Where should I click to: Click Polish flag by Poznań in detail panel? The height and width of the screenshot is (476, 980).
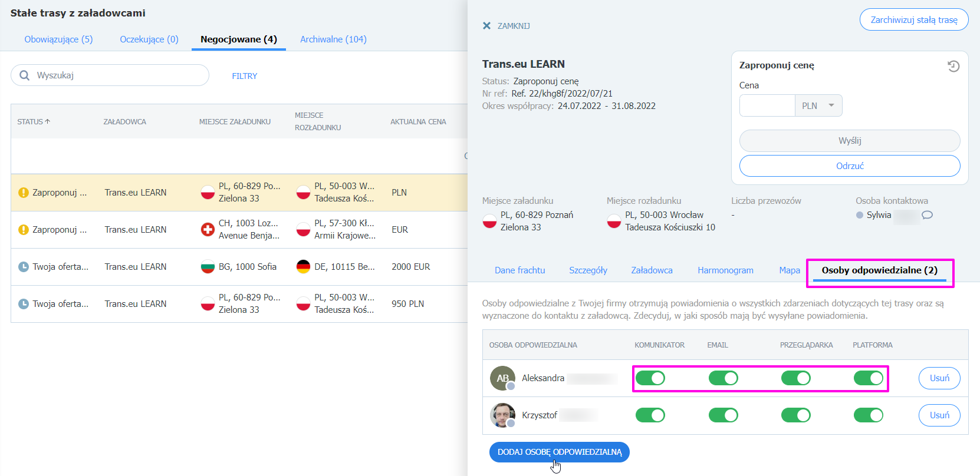click(489, 222)
